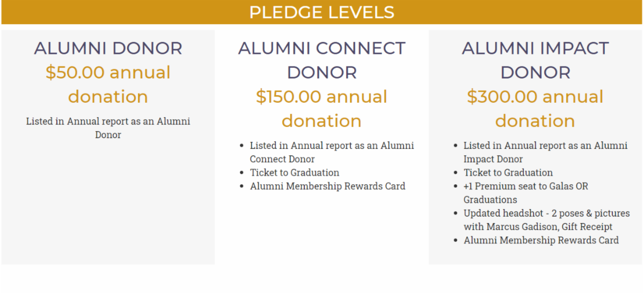Click Ticket to Graduation in Connect column

pos(295,173)
